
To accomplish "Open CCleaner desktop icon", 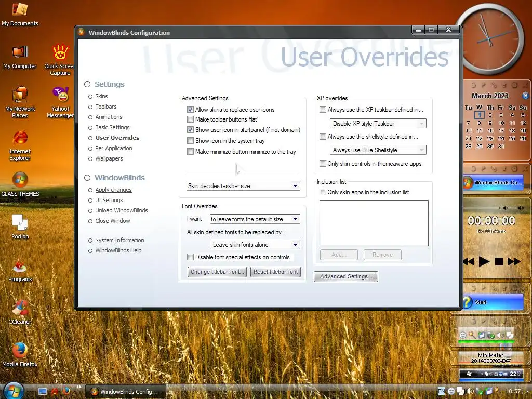I will coord(20,312).
